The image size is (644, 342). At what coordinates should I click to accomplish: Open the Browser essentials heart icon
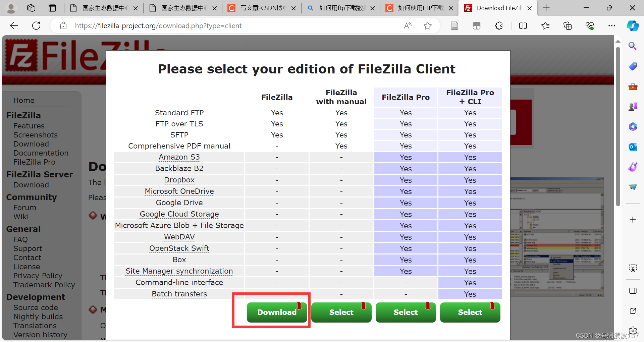(590, 26)
